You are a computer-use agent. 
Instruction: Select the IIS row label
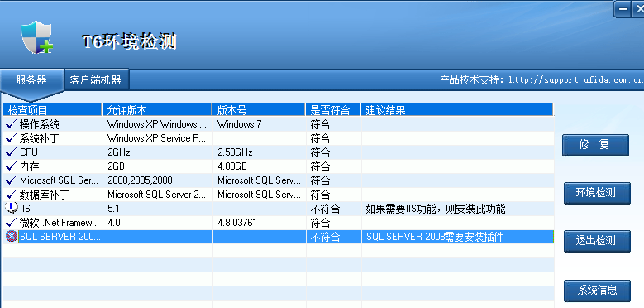click(x=25, y=209)
